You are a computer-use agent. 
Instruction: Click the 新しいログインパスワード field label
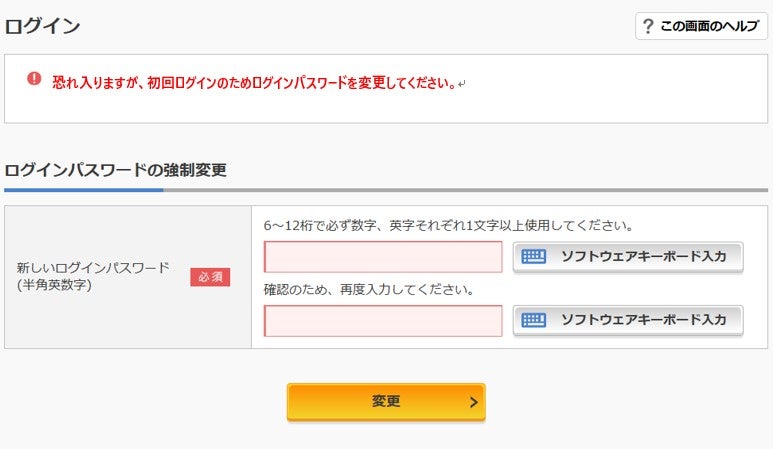pos(93,268)
